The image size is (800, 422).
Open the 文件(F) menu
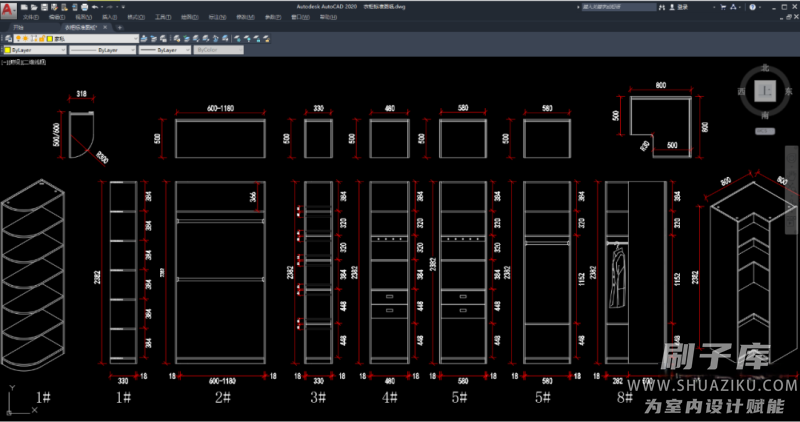pos(27,17)
